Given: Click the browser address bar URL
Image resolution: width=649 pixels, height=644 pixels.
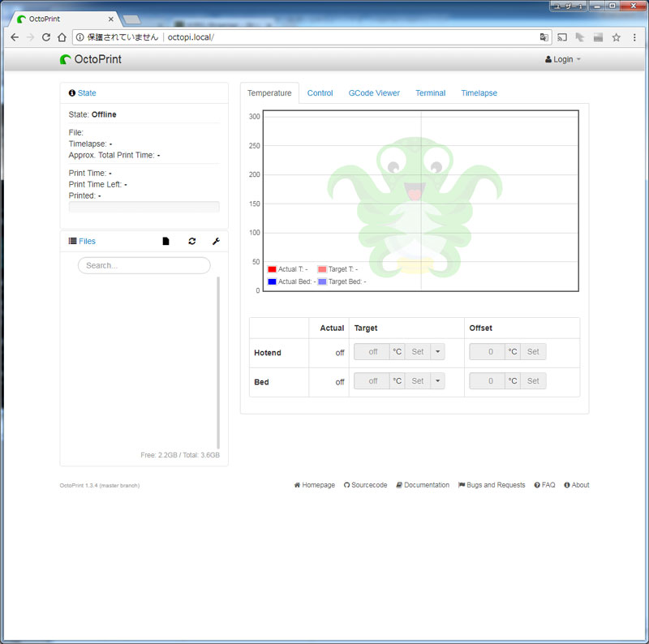Looking at the screenshot, I should pos(191,37).
